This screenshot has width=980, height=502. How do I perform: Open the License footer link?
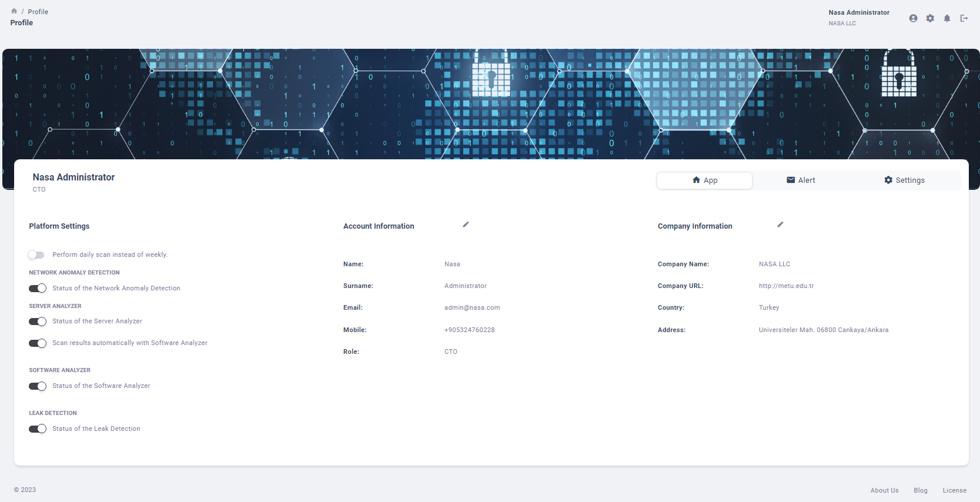[x=954, y=490]
